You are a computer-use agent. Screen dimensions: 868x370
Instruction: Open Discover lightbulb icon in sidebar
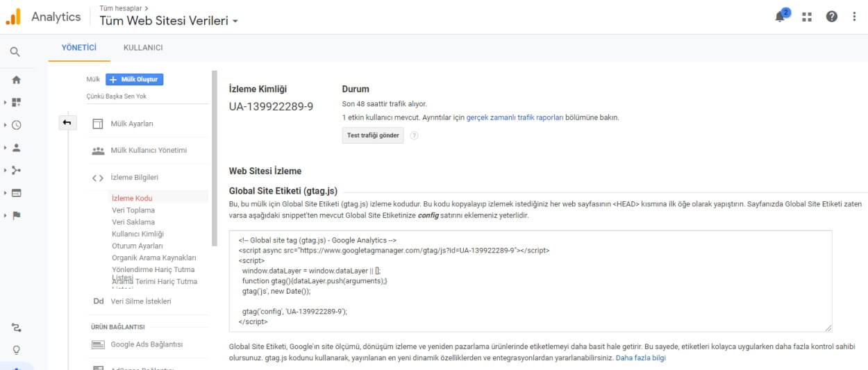pyautogui.click(x=16, y=349)
